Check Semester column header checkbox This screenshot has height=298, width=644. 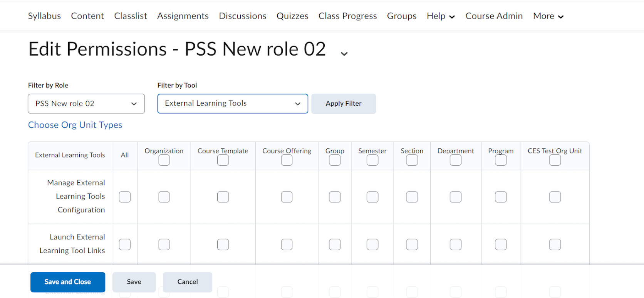pos(372,160)
